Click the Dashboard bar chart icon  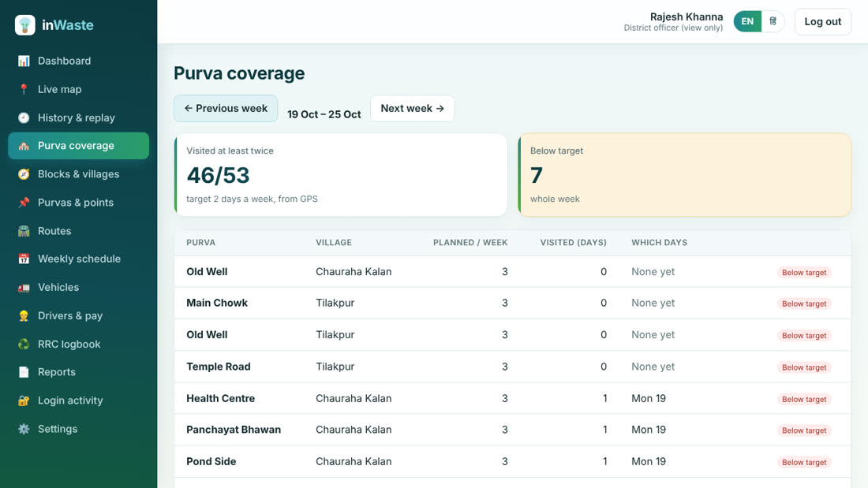23,61
